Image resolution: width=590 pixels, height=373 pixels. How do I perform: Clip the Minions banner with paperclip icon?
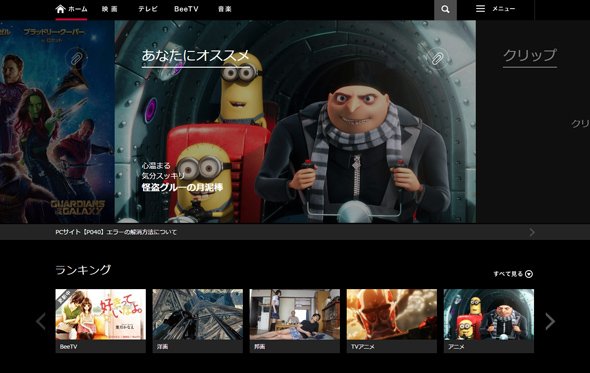pos(437,58)
